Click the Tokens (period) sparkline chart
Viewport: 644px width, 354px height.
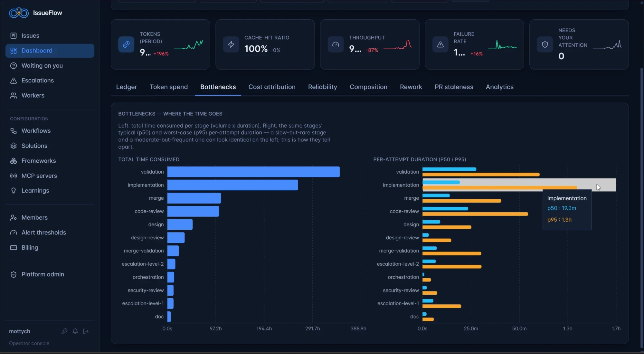pyautogui.click(x=188, y=44)
